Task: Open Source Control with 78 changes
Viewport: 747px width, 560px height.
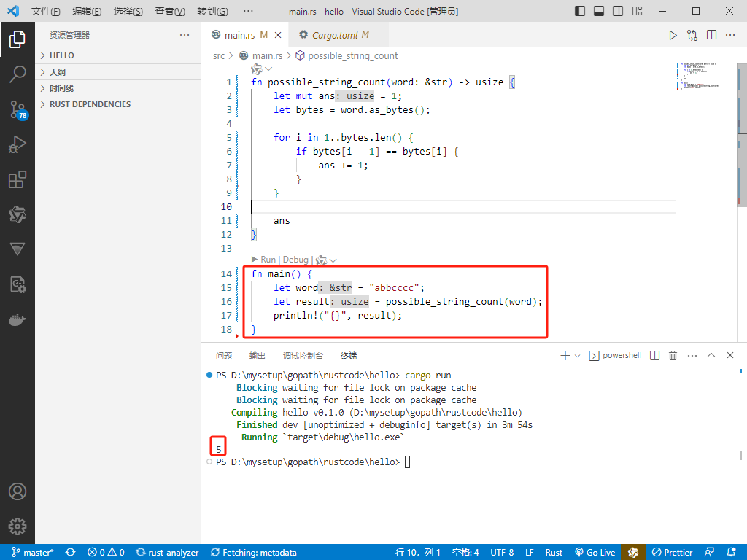Action: (x=18, y=109)
